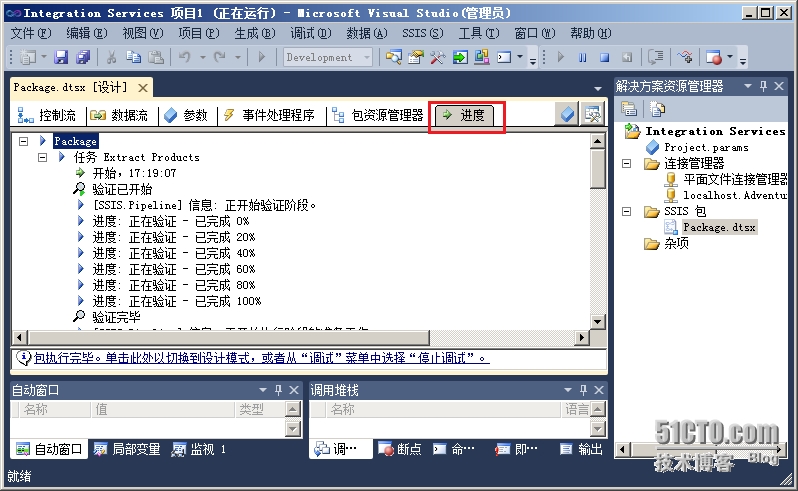
Task: Save the package with the floppy disk icon
Action: 61,57
